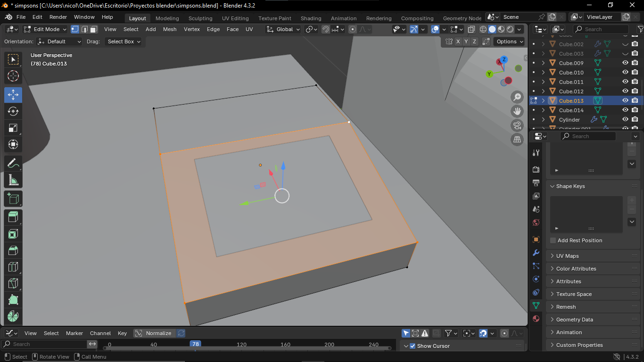Enable Wireframe viewport shading
Image resolution: width=644 pixels, height=362 pixels.
[483, 29]
